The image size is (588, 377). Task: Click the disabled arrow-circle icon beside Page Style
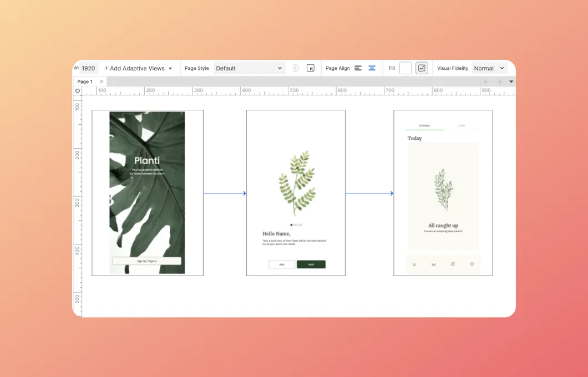295,68
